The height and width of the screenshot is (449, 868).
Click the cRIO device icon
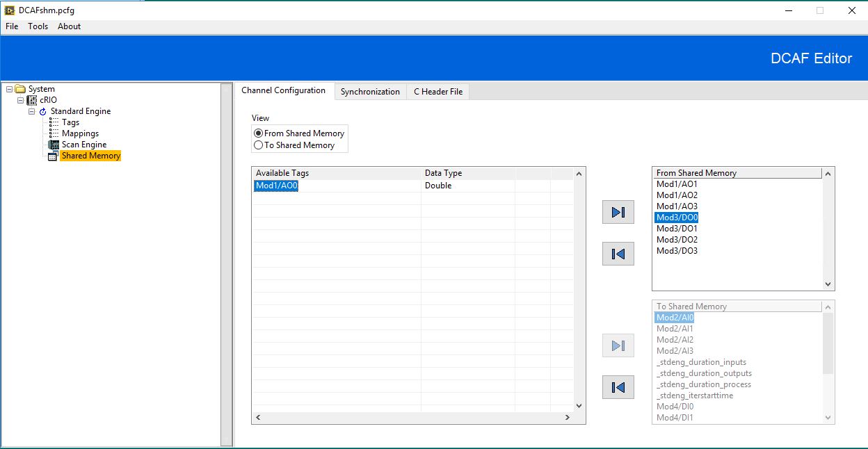pos(31,100)
